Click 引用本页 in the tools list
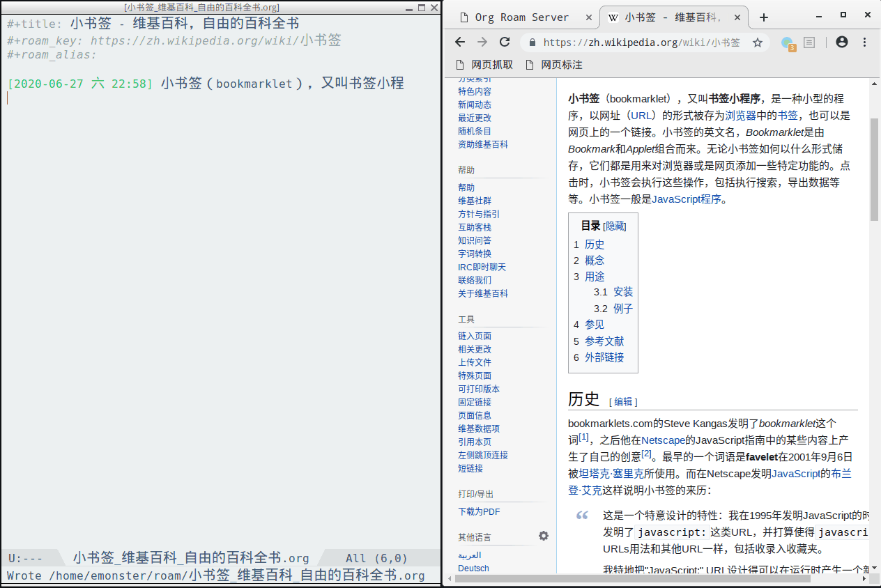Screen dimensions: 881x588 click(x=475, y=442)
